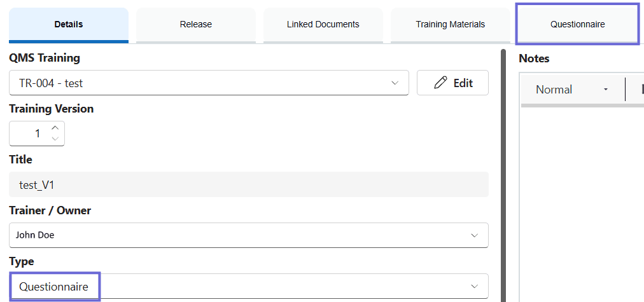The height and width of the screenshot is (302, 644).
Task: Open the QMS Training dropdown TR-004 - test
Action: click(209, 83)
